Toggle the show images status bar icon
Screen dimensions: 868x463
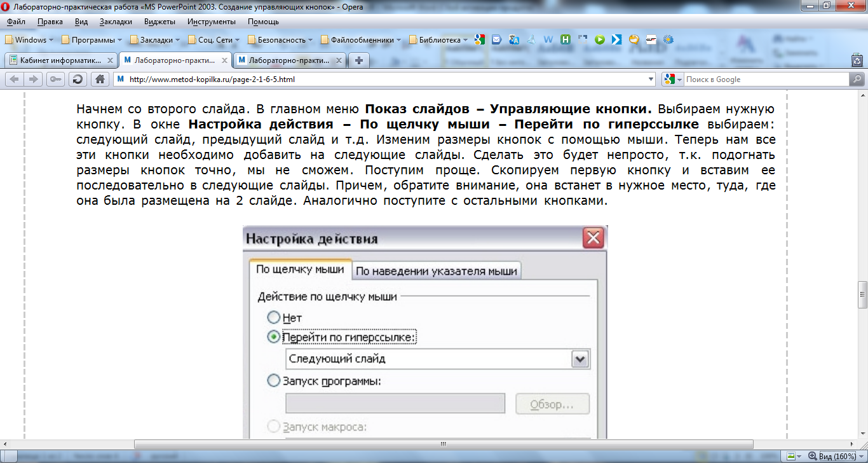coord(791,456)
